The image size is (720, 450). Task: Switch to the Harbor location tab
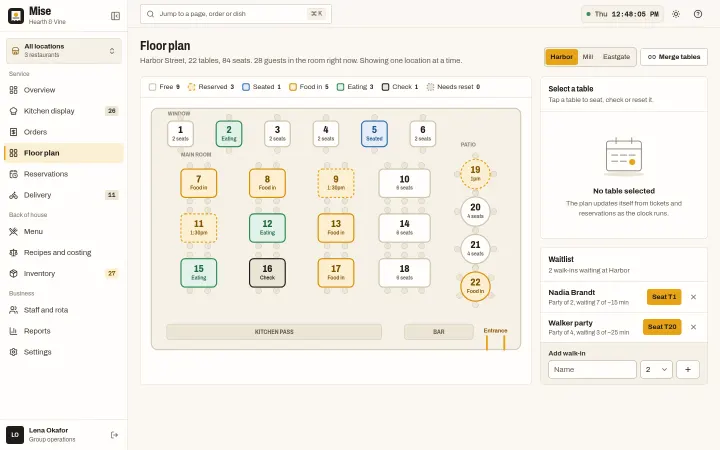coord(561,57)
